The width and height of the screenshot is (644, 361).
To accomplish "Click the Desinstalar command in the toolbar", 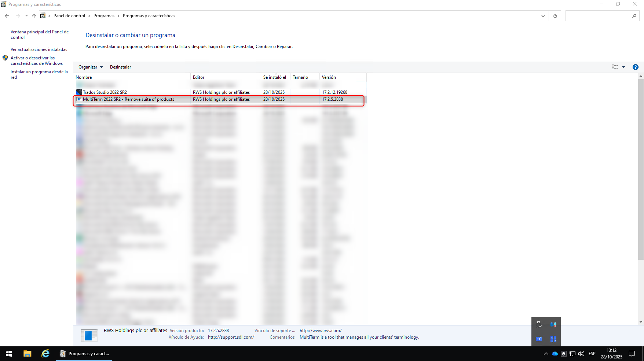I will point(120,67).
